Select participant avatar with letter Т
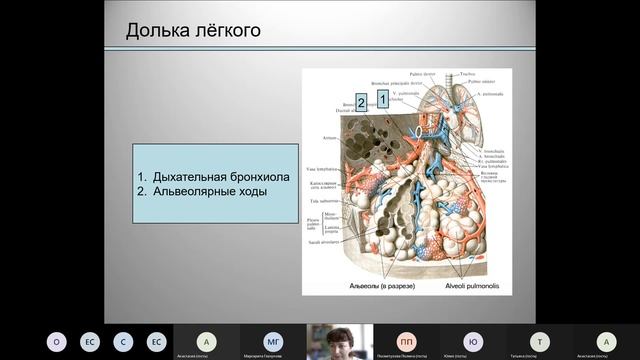The image size is (640, 360). (540, 342)
